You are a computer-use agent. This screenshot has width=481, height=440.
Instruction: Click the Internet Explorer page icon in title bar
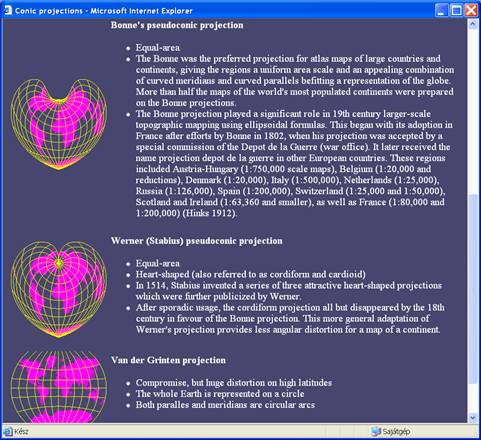(x=8, y=10)
